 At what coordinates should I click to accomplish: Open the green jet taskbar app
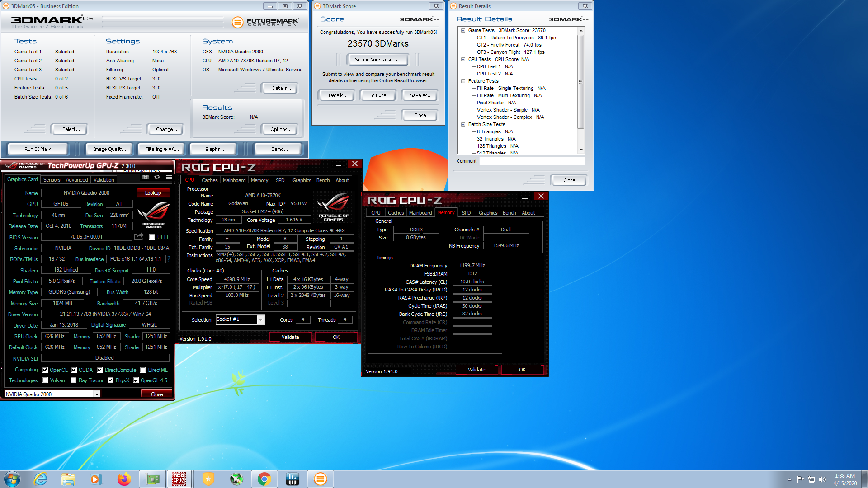click(x=236, y=479)
